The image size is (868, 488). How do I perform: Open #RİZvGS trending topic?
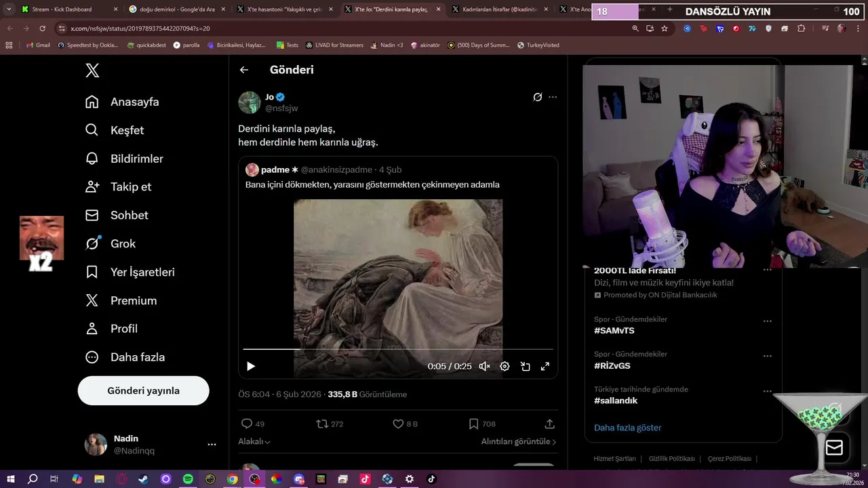(x=612, y=365)
